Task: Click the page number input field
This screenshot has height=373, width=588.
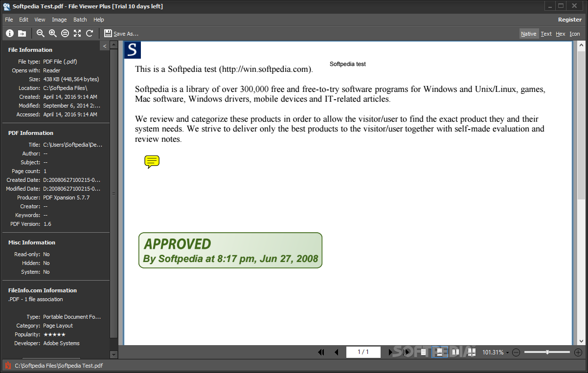Action: click(363, 352)
